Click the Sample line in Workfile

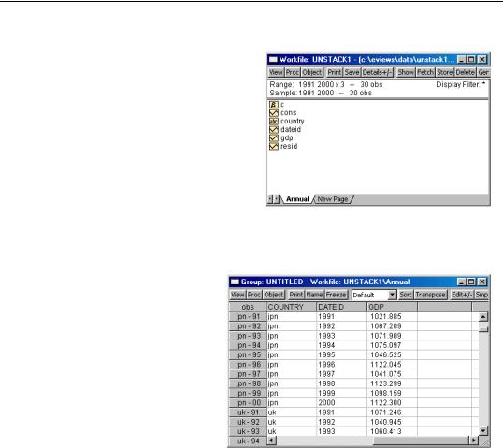coord(321,94)
